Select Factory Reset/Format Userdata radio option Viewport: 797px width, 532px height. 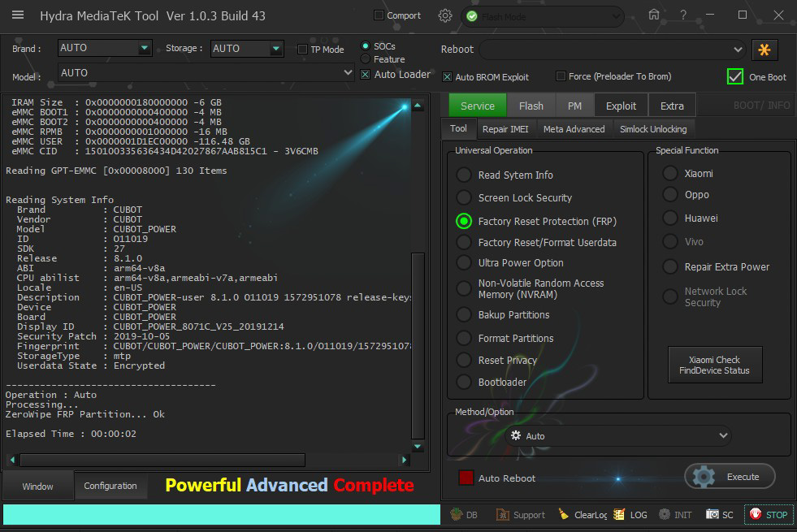(x=464, y=242)
